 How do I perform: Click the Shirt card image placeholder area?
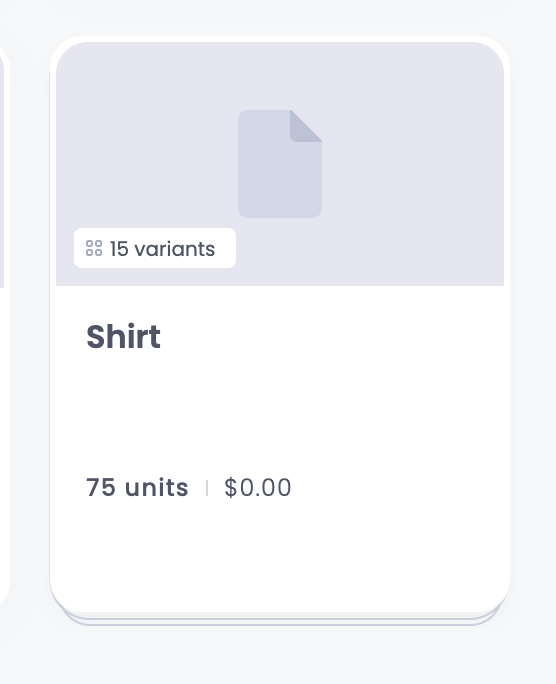(280, 164)
